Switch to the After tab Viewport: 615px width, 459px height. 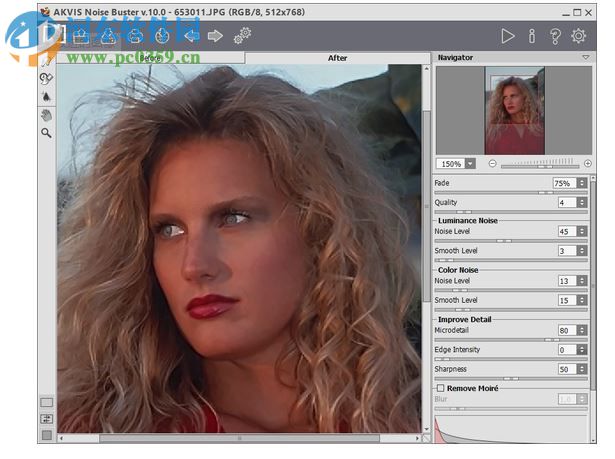pyautogui.click(x=338, y=58)
